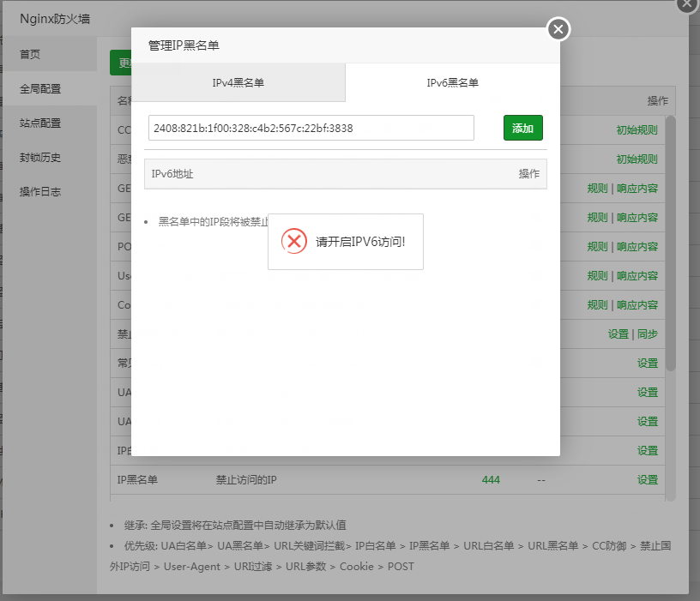Screen dimensions: 700x601
Task: Click the red error icon in the IPV6 warning
Action: pyautogui.click(x=295, y=241)
